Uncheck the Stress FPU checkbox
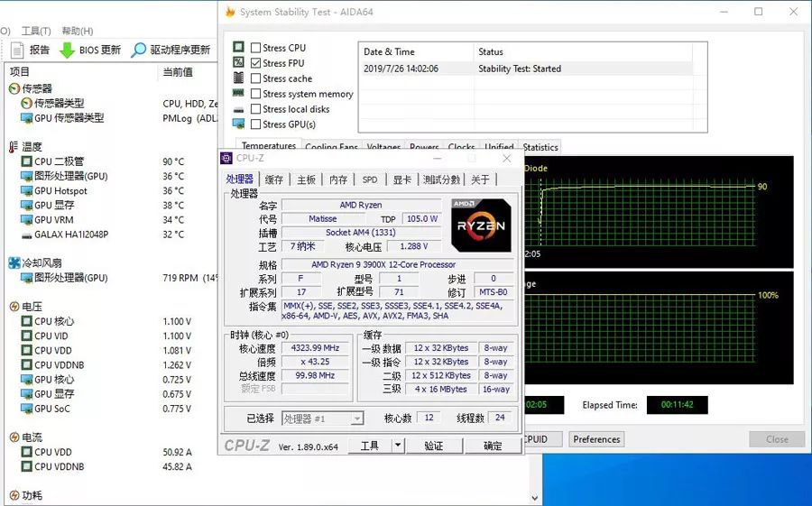Screen dimensions: 812x506 click(x=255, y=62)
